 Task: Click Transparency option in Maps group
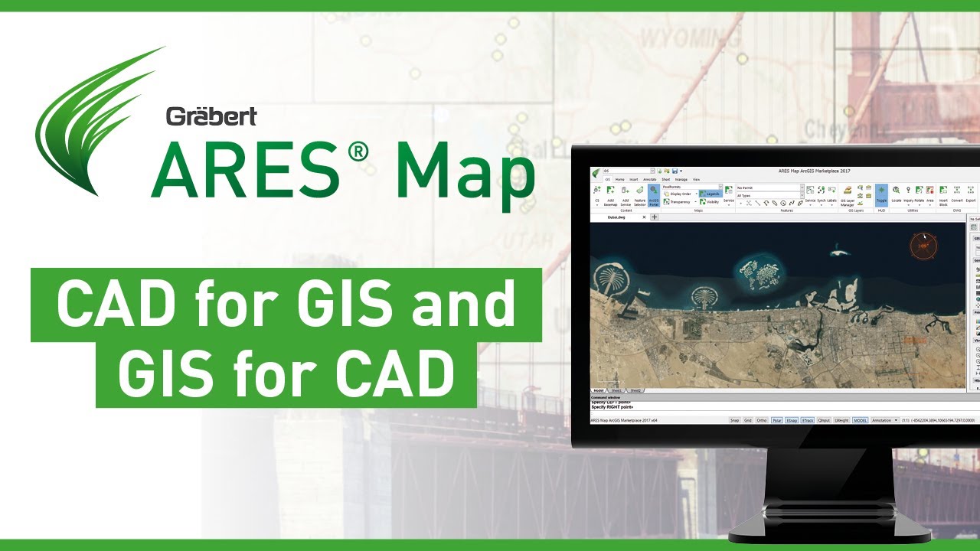(x=676, y=202)
